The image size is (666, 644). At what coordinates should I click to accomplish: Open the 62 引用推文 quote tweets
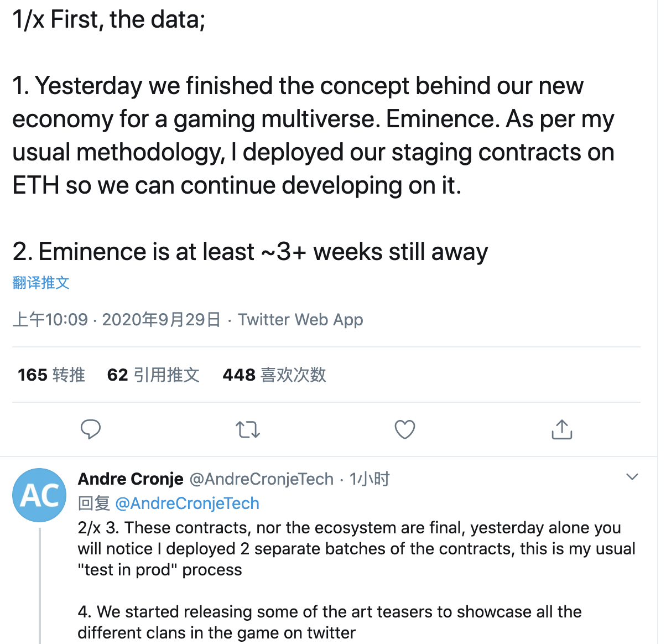tap(153, 375)
